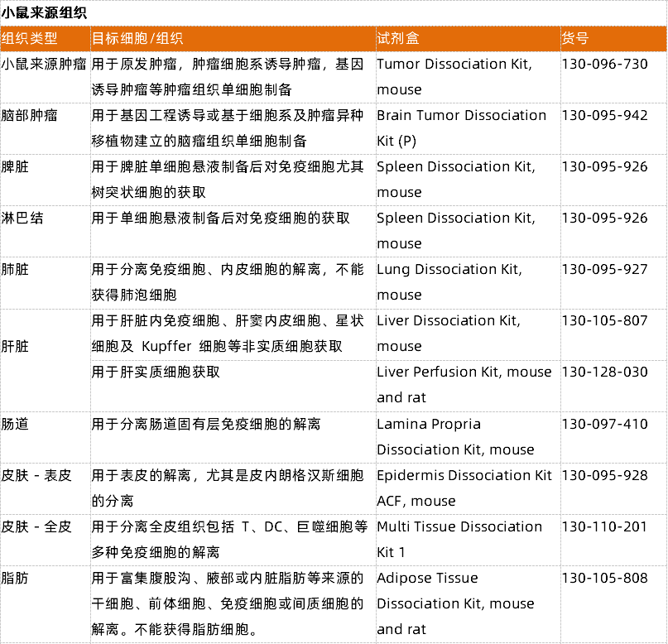The width and height of the screenshot is (668, 644).
Task: Select catalog number 130-095-942
Action: [x=604, y=115]
